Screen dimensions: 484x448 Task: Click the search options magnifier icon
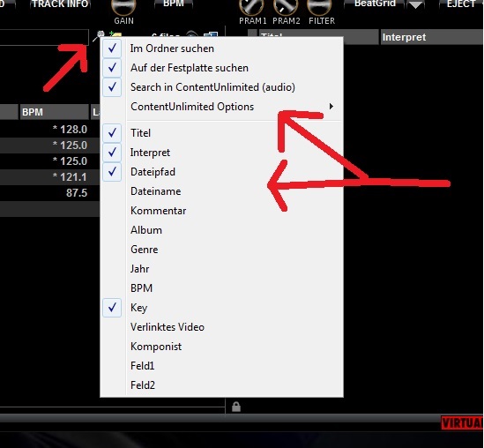(99, 35)
